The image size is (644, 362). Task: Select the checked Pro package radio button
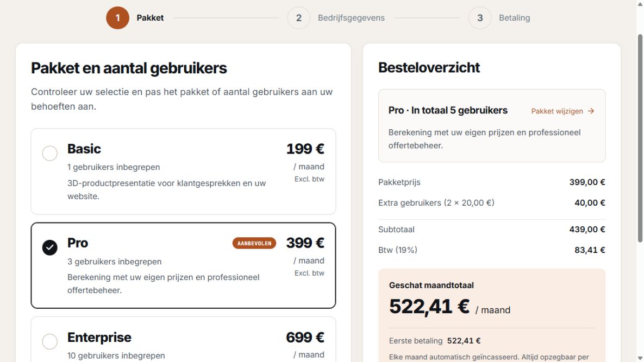click(49, 247)
